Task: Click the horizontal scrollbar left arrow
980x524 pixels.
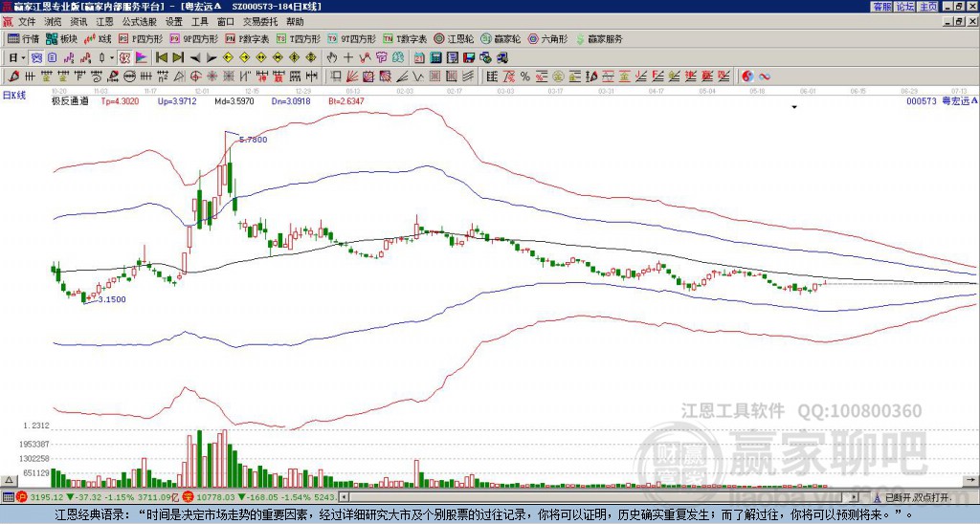Action: click(x=344, y=497)
